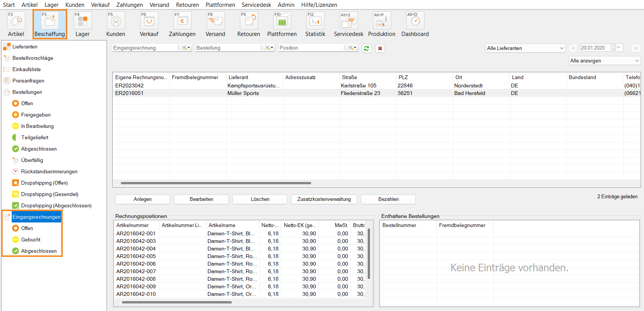
Task: Open the Alle Lieferanten dropdown
Action: [x=525, y=48]
